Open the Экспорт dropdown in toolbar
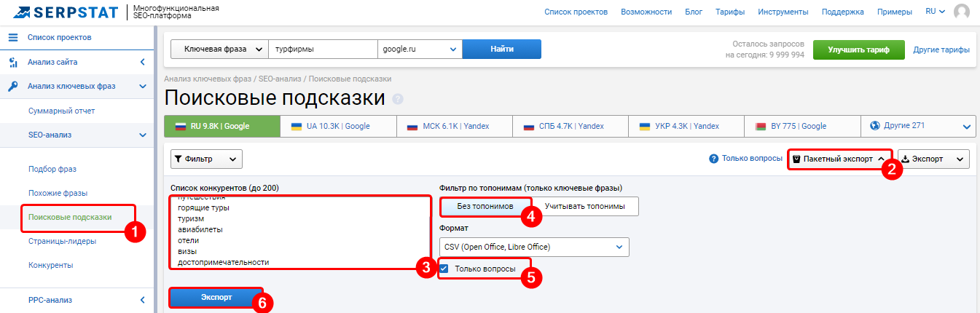 tap(933, 159)
